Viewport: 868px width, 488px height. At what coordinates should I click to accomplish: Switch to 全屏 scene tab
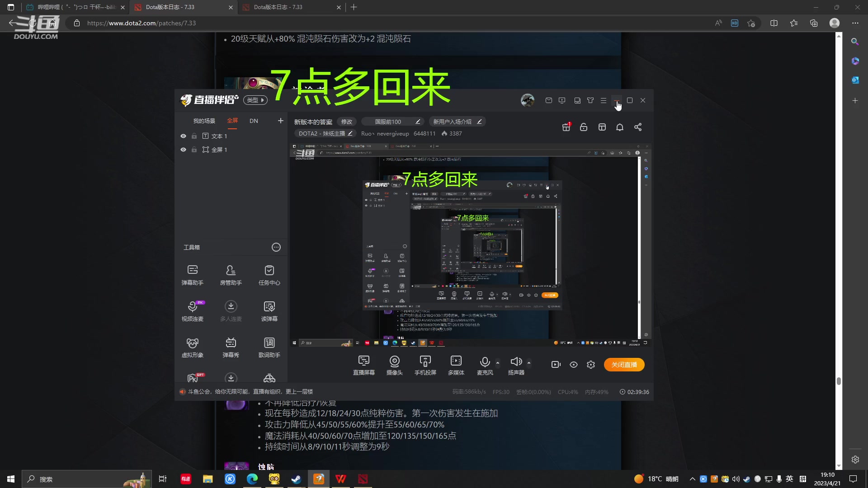(232, 121)
